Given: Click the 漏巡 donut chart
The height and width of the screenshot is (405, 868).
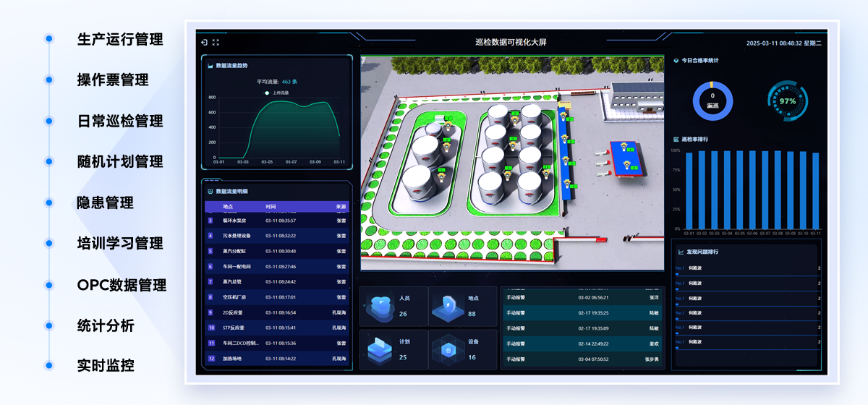Looking at the screenshot, I should point(712,101).
